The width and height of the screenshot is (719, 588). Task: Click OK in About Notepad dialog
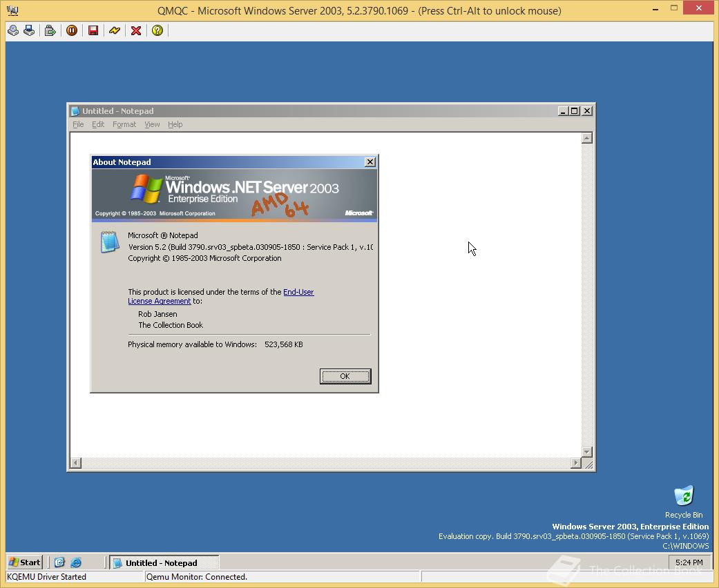click(345, 376)
